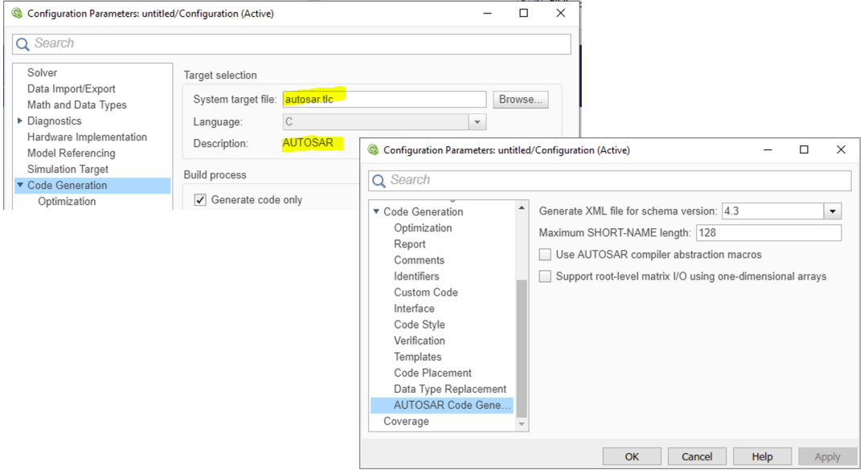This screenshot has width=868, height=474.
Task: Collapse Code Generation node in front window
Action: click(376, 211)
